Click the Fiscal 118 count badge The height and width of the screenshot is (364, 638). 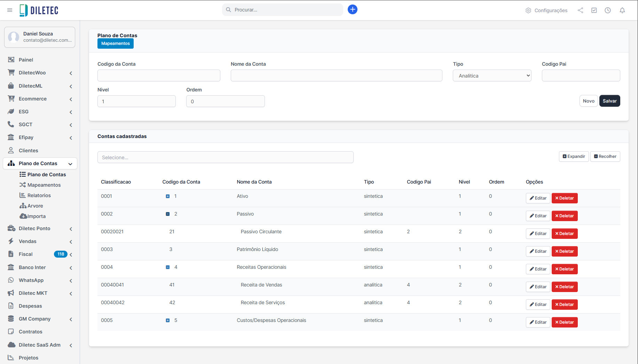tap(61, 254)
